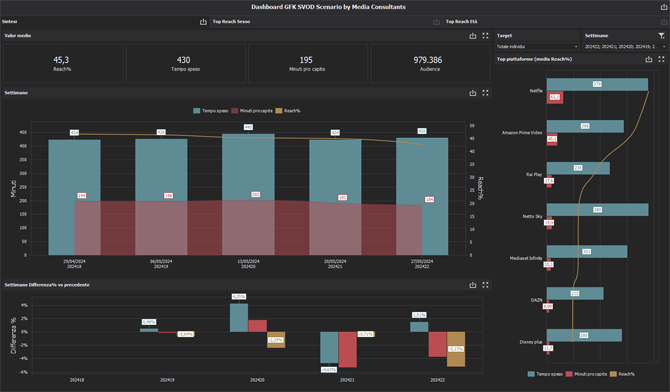Open the Settimane weeks multi-select dropdown
This screenshot has width=670, height=392.
(x=625, y=47)
